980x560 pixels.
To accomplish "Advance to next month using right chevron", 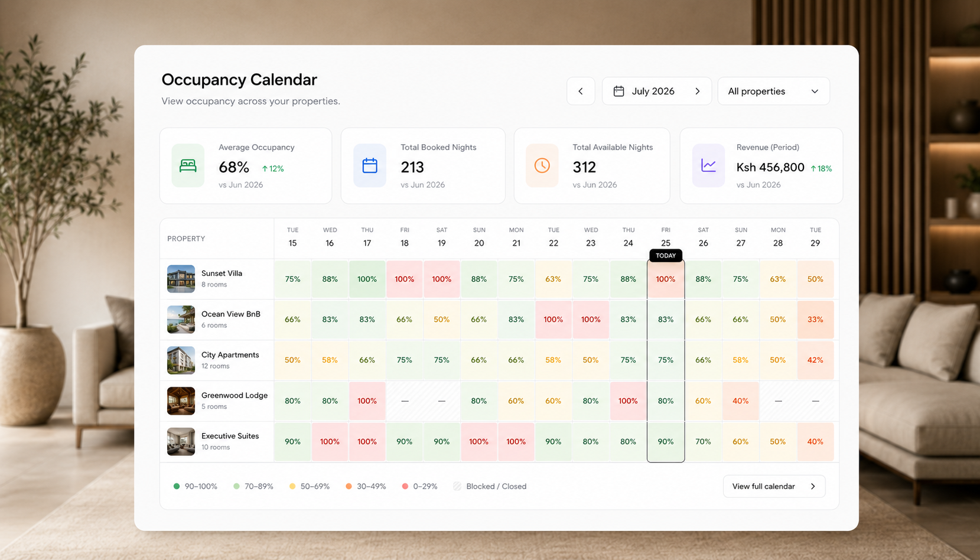I will [x=698, y=91].
